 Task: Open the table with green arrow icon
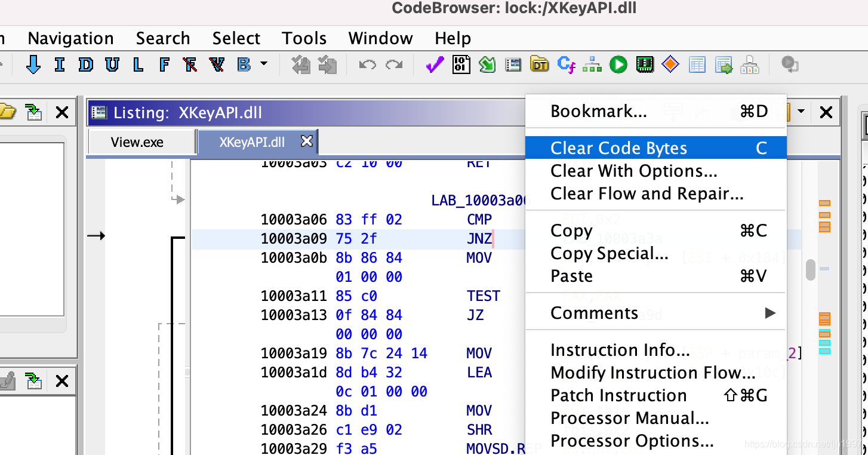[x=724, y=64]
